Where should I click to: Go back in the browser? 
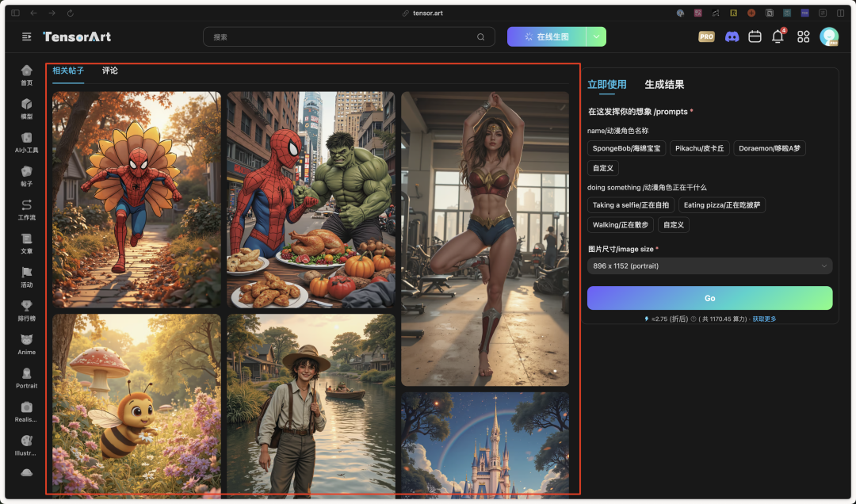[x=34, y=13]
